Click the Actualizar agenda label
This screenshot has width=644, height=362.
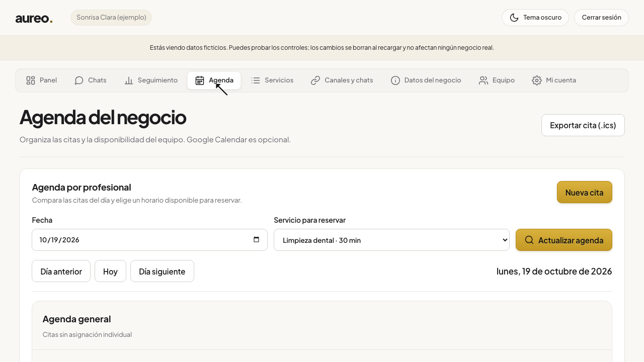point(571,240)
